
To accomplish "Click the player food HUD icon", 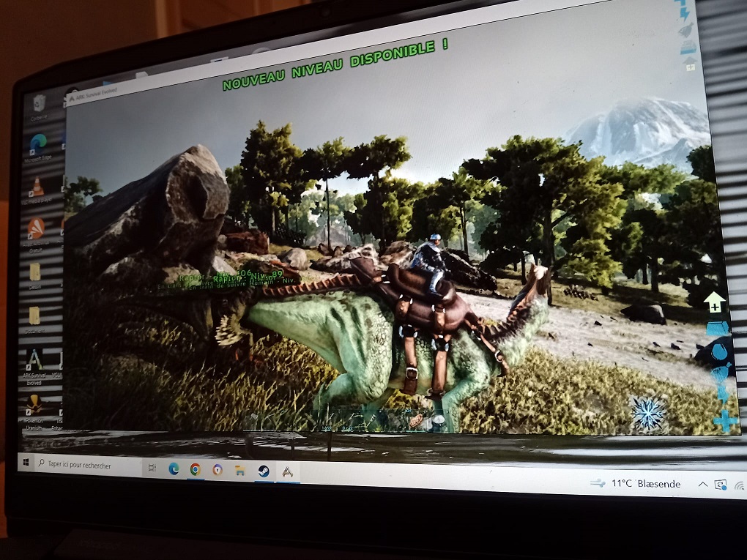I will pos(721,374).
